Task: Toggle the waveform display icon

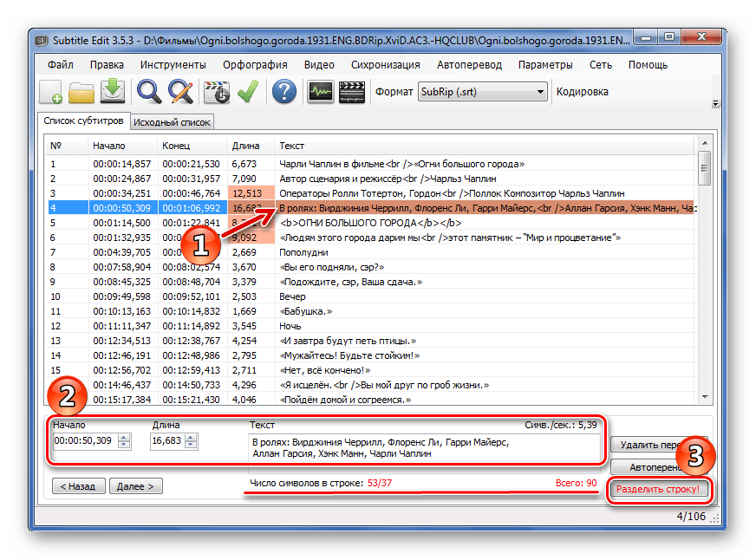Action: 321,91
